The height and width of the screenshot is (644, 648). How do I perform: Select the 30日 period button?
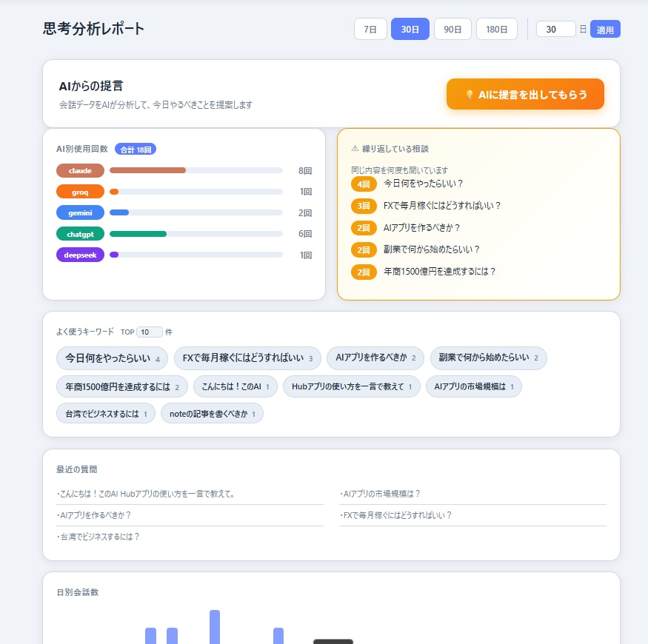pyautogui.click(x=410, y=30)
